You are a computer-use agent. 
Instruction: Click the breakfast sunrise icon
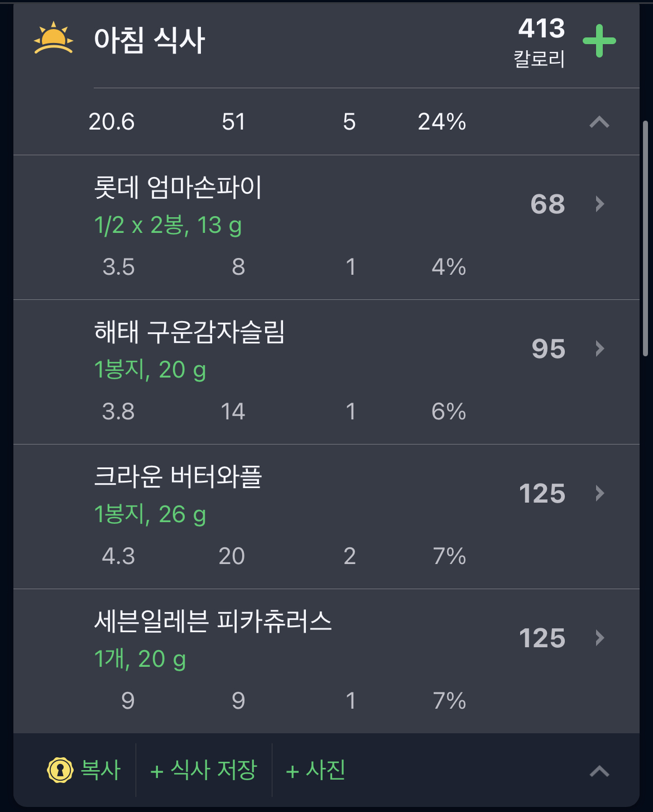click(53, 39)
